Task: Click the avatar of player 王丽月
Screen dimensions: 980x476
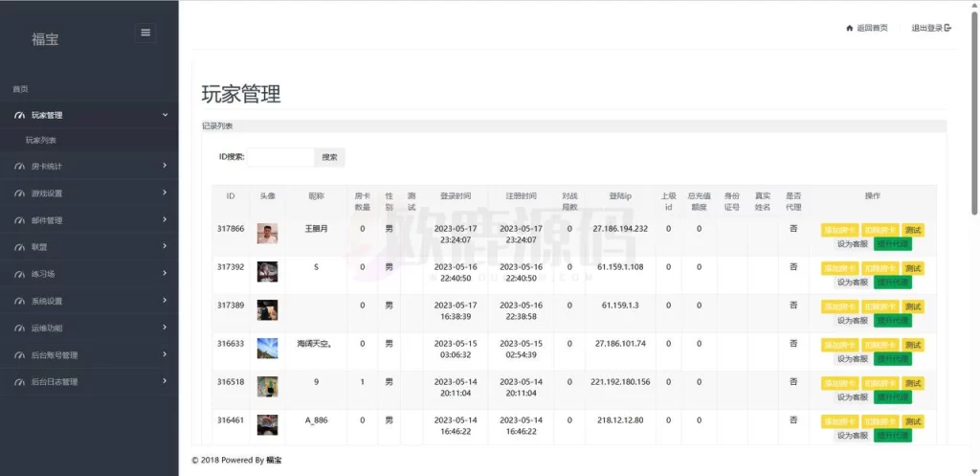Action: (268, 234)
